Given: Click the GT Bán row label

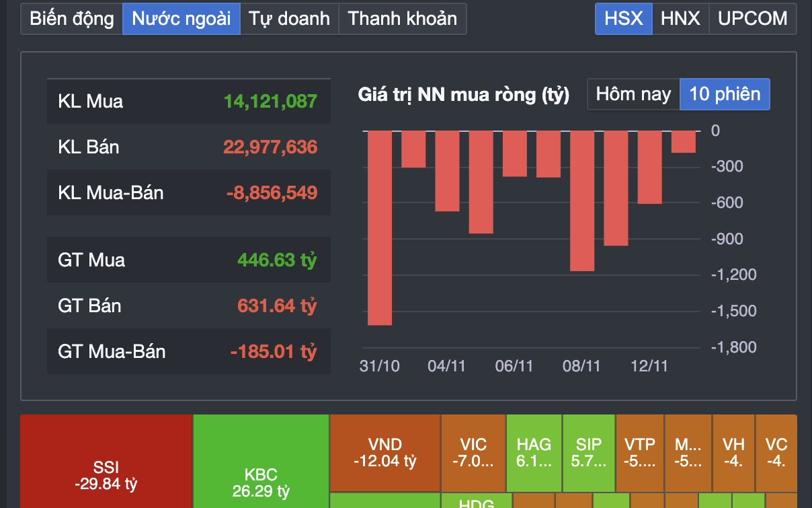Looking at the screenshot, I should point(90,305).
